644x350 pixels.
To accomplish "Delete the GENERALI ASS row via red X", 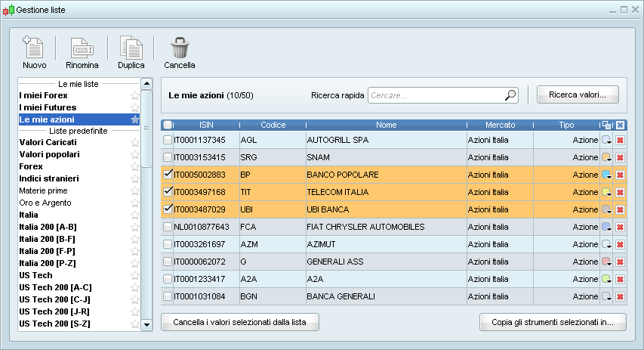I will 620,262.
